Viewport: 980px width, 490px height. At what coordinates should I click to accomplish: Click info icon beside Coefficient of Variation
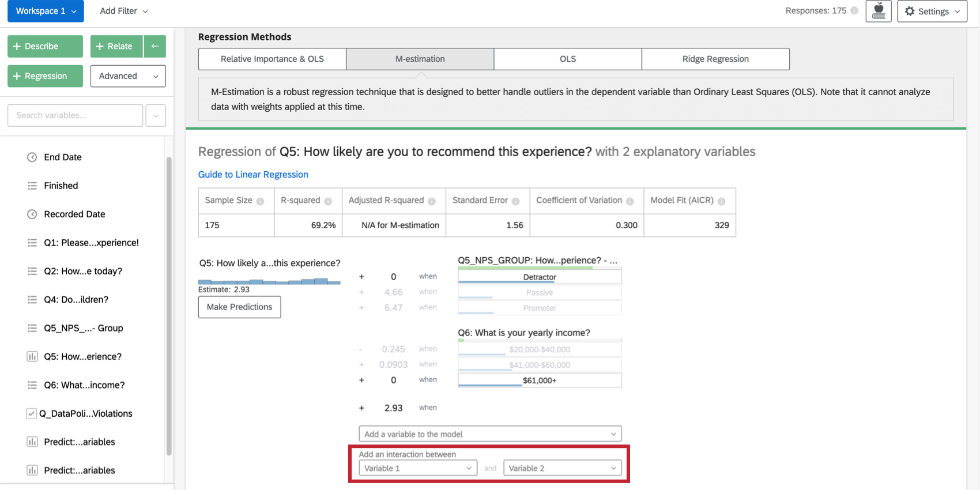click(630, 201)
